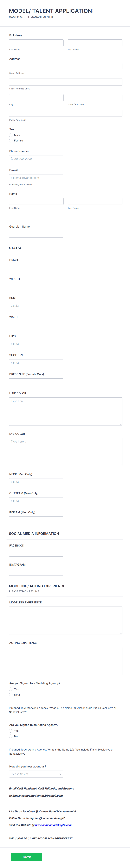Screen dimensions: 130x868
Task: Click the E-mail address field
Action: coord(36,178)
